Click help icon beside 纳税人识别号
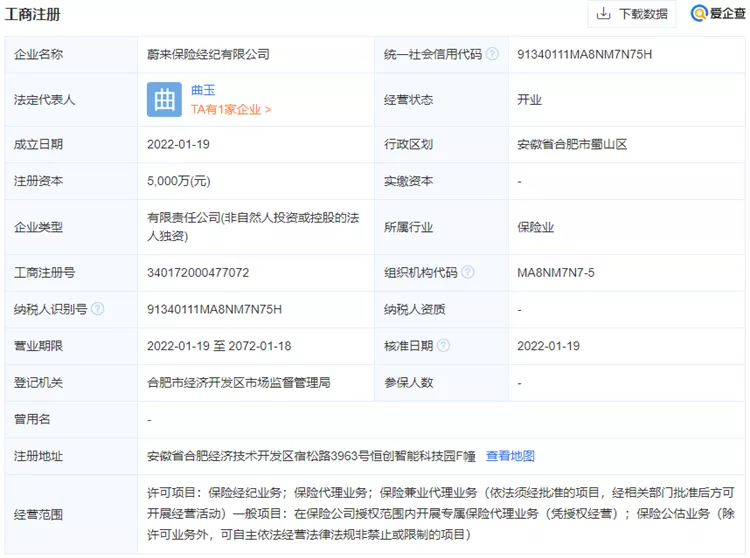 [97, 309]
